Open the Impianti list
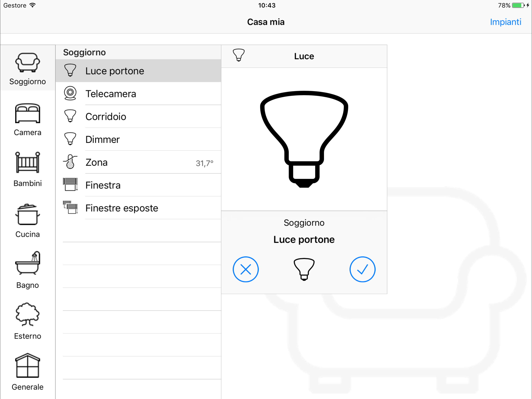 [505, 22]
